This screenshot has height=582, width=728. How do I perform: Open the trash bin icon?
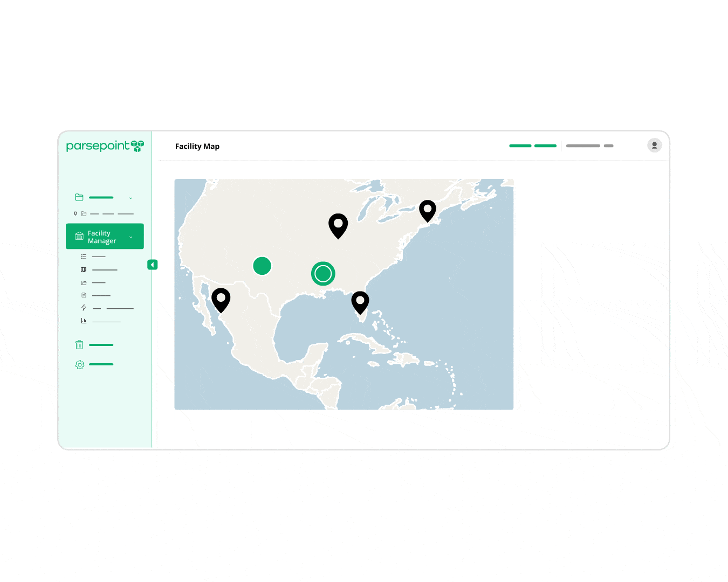(x=79, y=345)
